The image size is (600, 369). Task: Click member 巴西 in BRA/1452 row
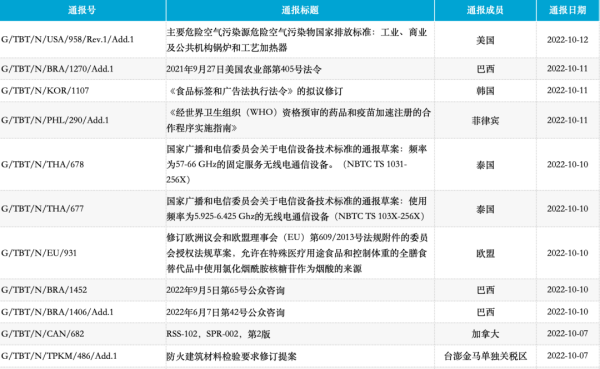click(x=485, y=290)
